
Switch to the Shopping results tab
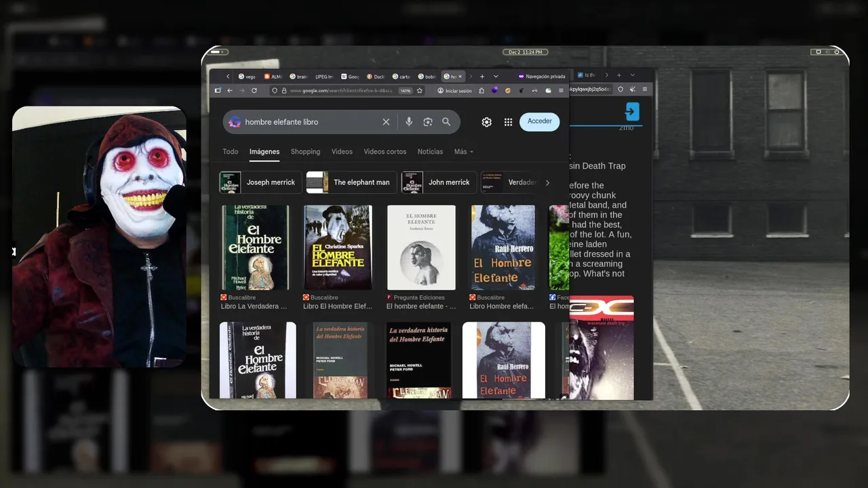click(305, 152)
